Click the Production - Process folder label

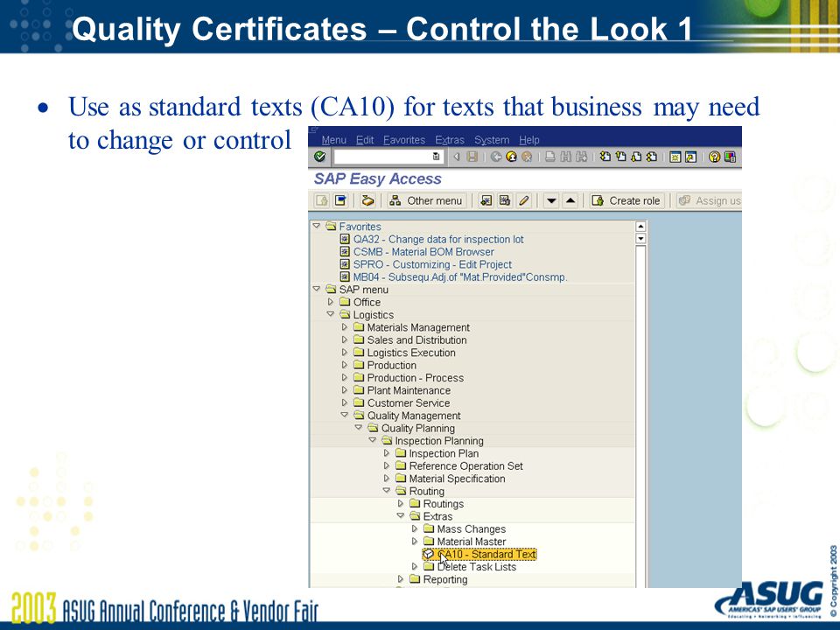[x=415, y=378]
